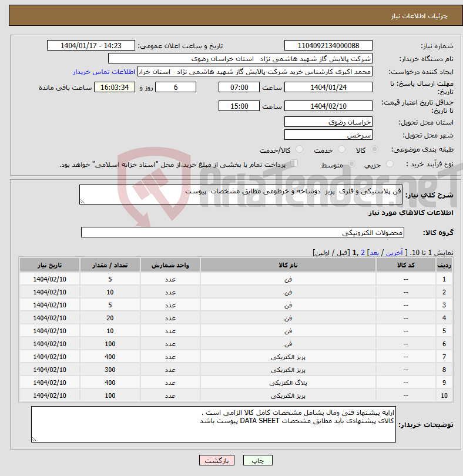
Task: Click the کد کالا column header
Action: pos(405,265)
